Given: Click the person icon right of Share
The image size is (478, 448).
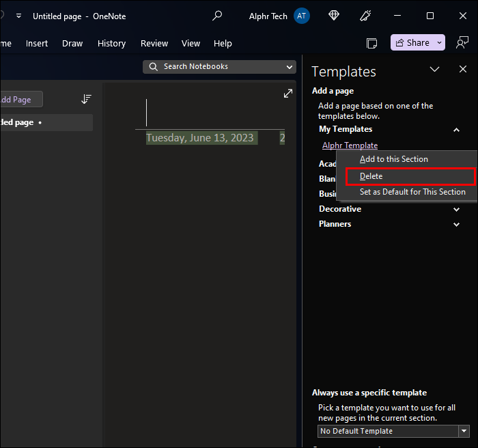Looking at the screenshot, I should click(x=462, y=43).
